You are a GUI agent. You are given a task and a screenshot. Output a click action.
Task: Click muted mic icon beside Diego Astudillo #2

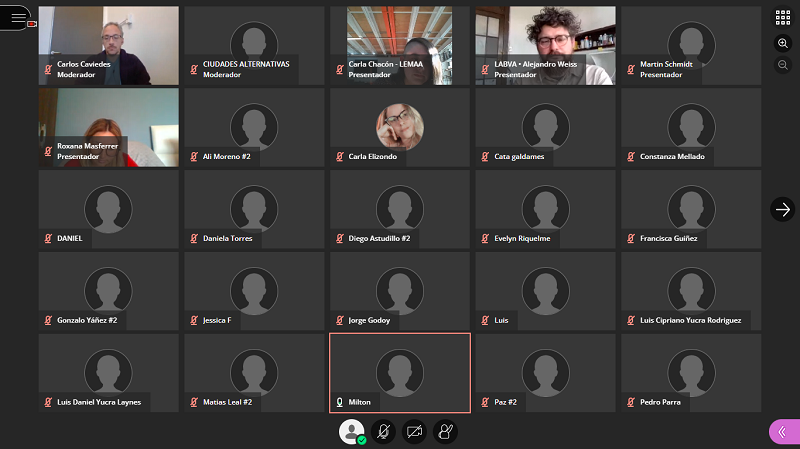[340, 238]
